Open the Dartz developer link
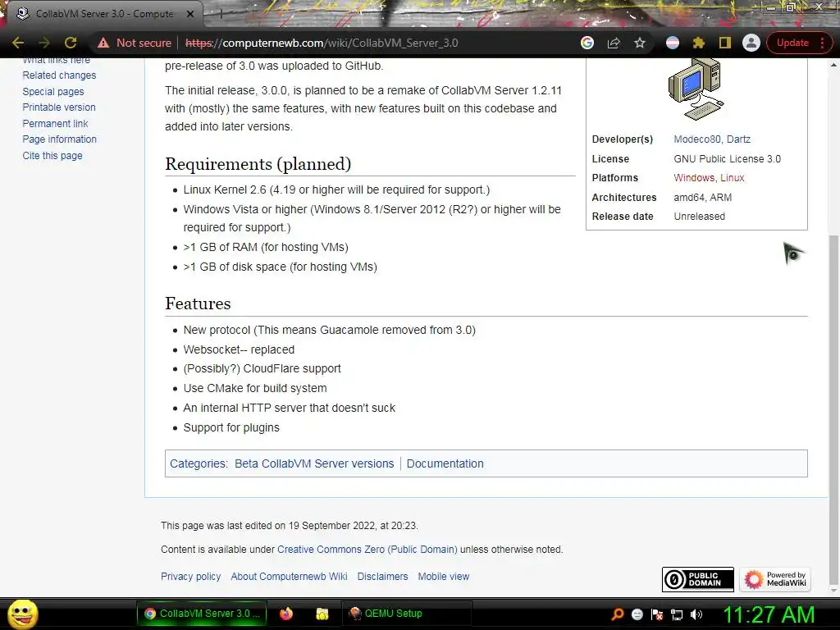 pyautogui.click(x=738, y=139)
